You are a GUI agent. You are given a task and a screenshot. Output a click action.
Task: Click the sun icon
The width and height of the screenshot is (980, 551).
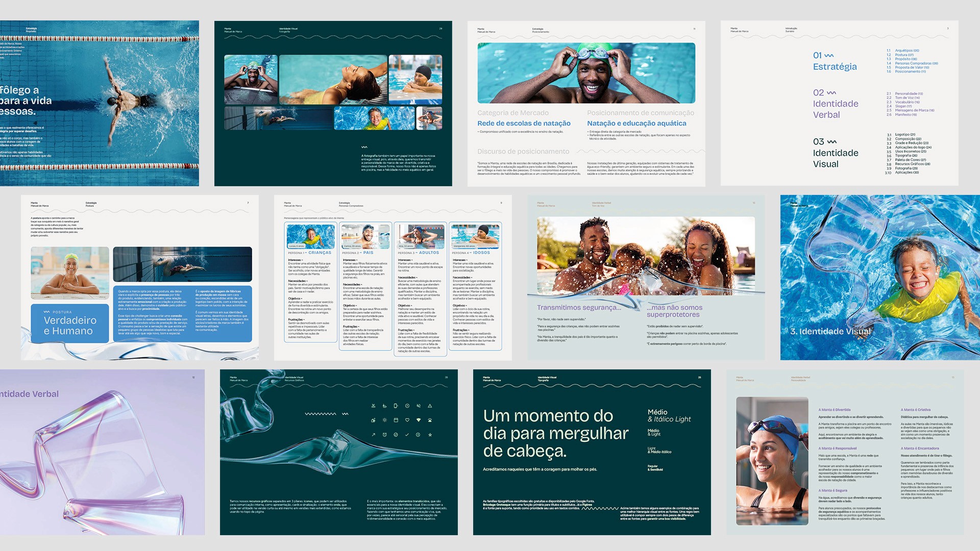pyautogui.click(x=384, y=420)
